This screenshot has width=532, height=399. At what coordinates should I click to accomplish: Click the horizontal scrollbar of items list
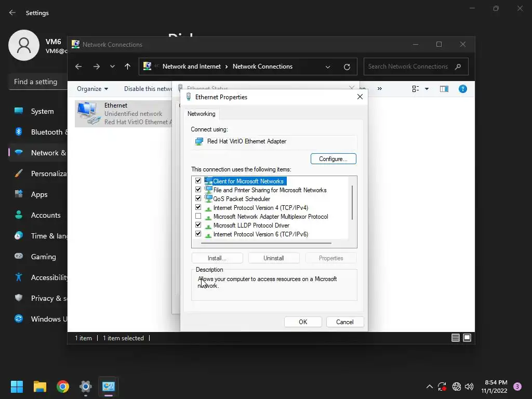[266, 243]
